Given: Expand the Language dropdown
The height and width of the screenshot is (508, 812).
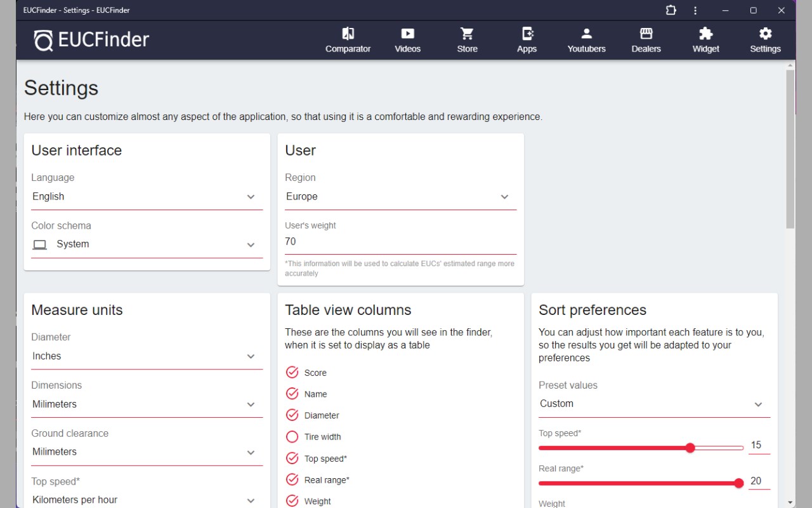Looking at the screenshot, I should click(147, 197).
